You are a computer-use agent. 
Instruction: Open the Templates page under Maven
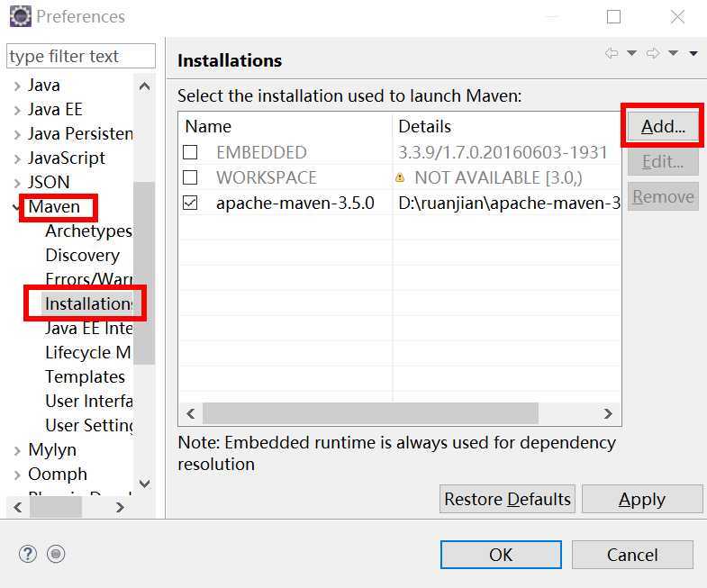tap(86, 377)
